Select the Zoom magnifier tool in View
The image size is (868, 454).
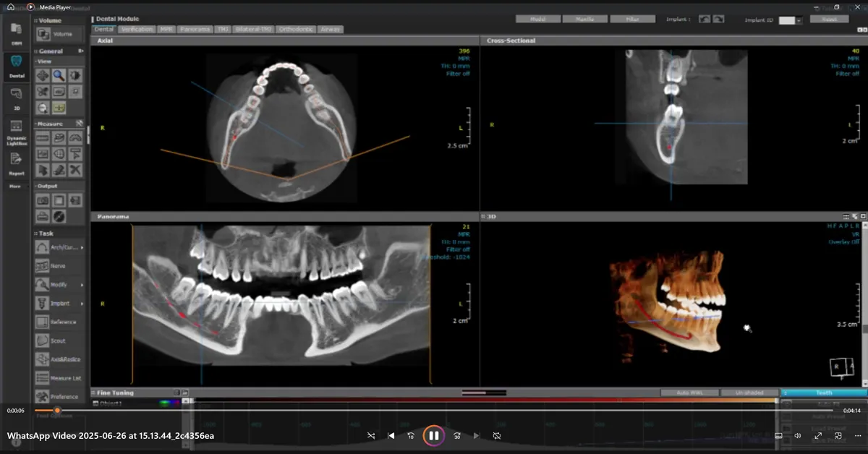[59, 75]
